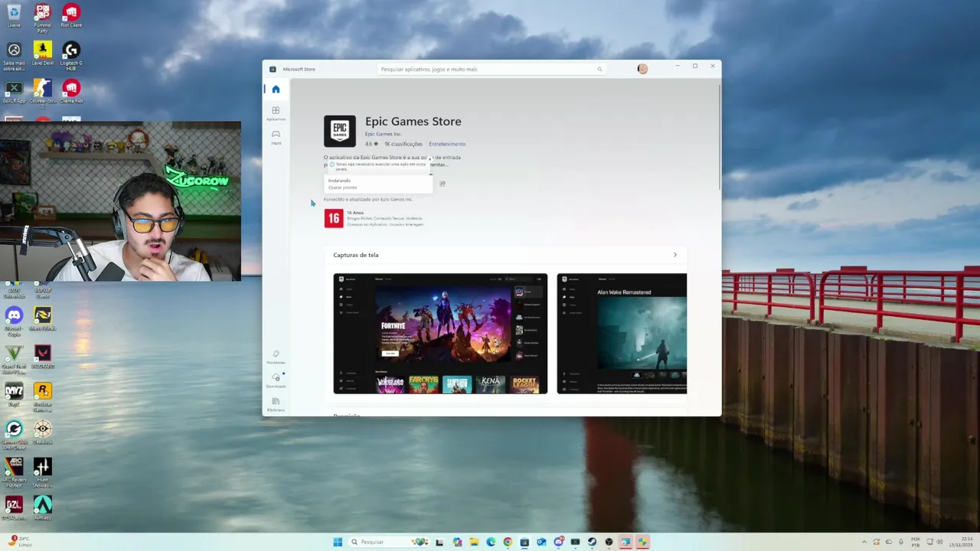This screenshot has width=980, height=551.
Task: Open Jogos section in Store sidebar
Action: pyautogui.click(x=276, y=137)
